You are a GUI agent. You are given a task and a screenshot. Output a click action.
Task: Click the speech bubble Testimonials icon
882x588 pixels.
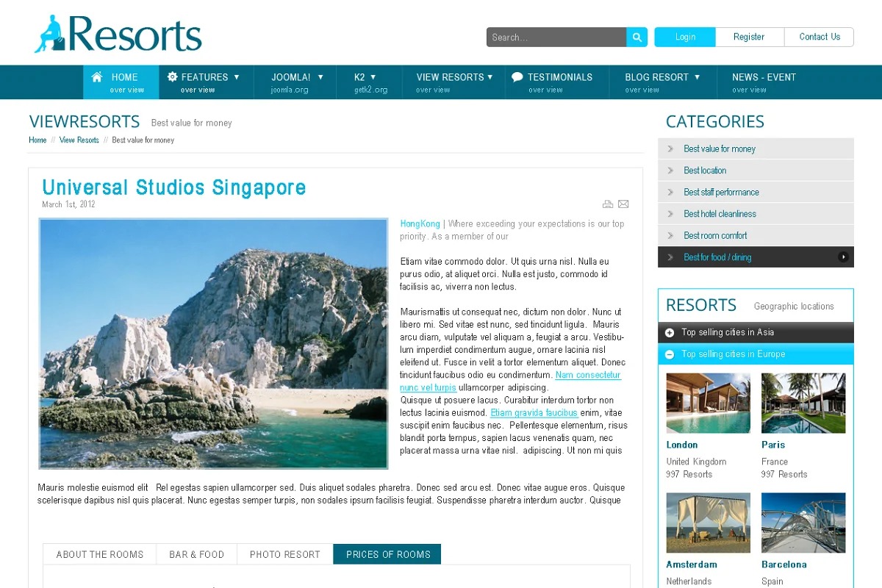point(517,76)
